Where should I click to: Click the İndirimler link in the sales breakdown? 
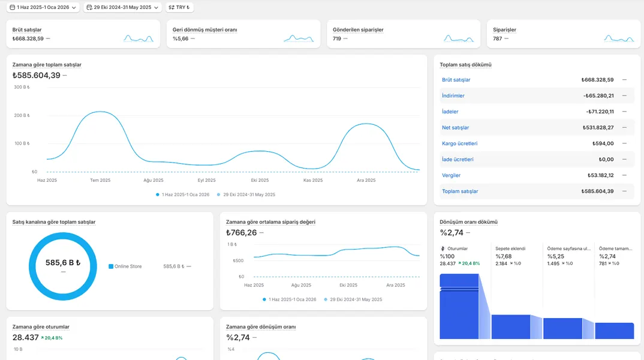[453, 96]
